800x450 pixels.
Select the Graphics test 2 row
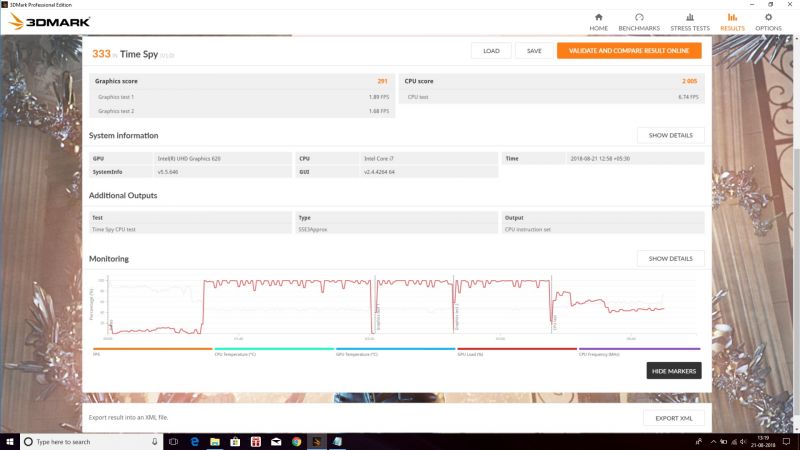tap(242, 111)
